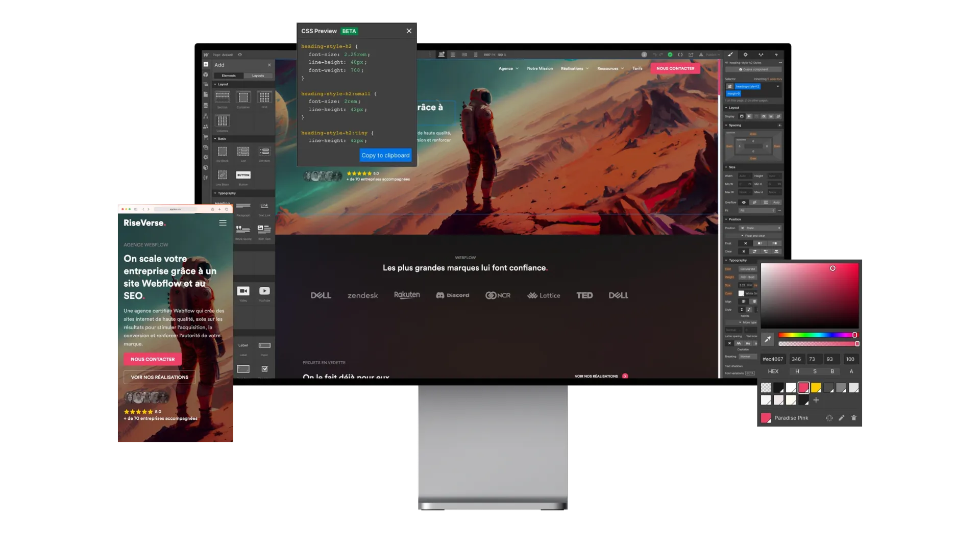Open the Réalisations nav menu
This screenshot has height=551, width=980.
(x=574, y=68)
